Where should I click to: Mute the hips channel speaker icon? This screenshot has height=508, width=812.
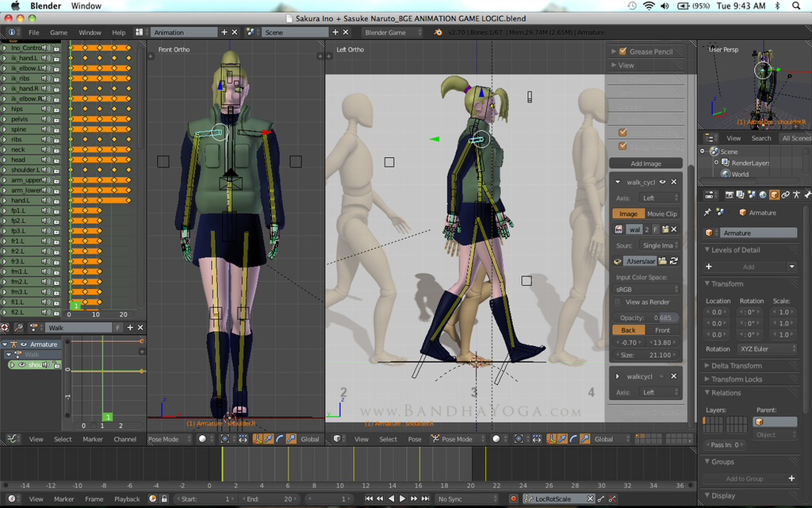tap(45, 109)
